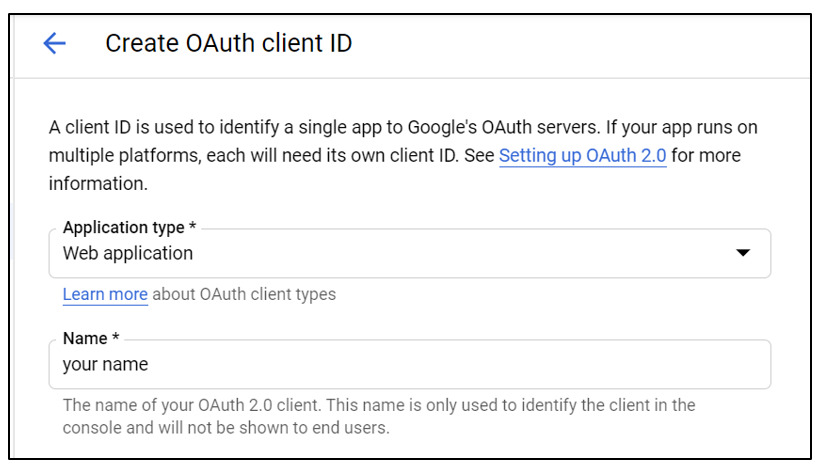Click the empty right side of Name field
The width and height of the screenshot is (822, 468).
click(x=600, y=365)
